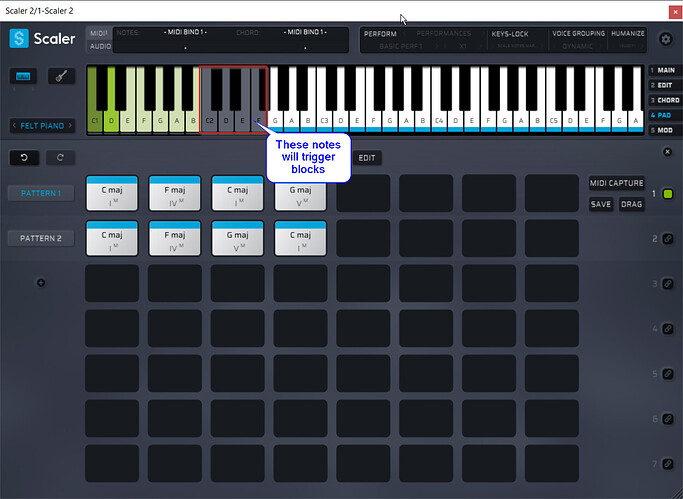
Task: Toggle HUMANIZE on
Action: (628, 34)
